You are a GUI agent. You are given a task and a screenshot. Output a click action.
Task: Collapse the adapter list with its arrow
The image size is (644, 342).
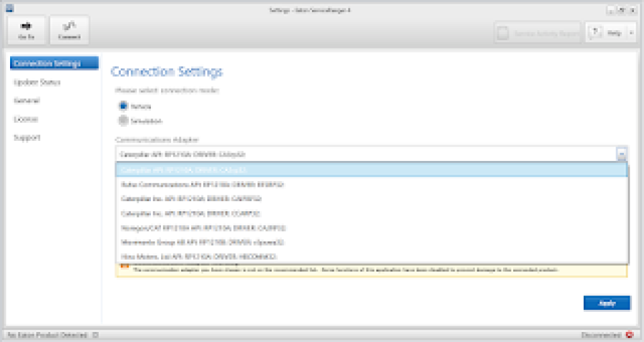[x=621, y=155]
